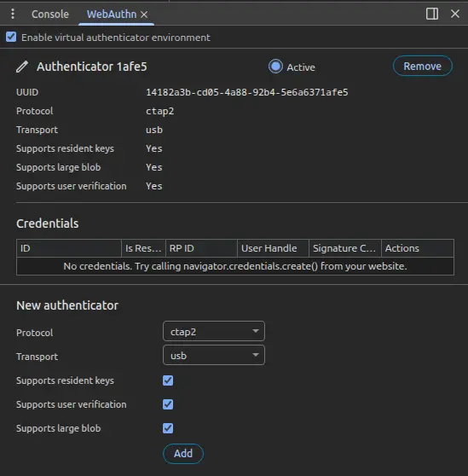Edit the Authenticator 1afe5 name with pencil icon

[22, 67]
